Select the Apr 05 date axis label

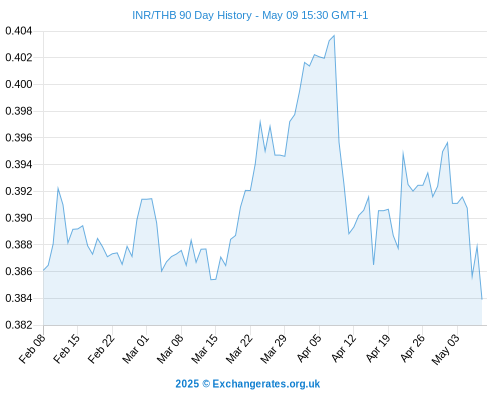click(x=309, y=349)
